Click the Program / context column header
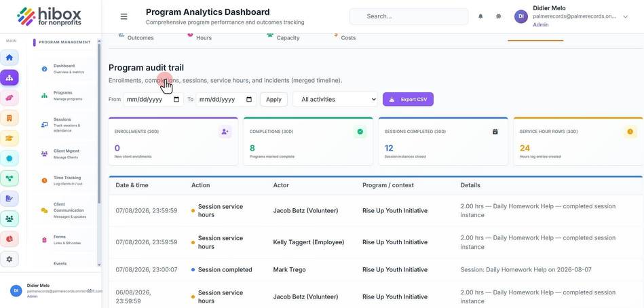The image size is (644, 308). pyautogui.click(x=388, y=185)
